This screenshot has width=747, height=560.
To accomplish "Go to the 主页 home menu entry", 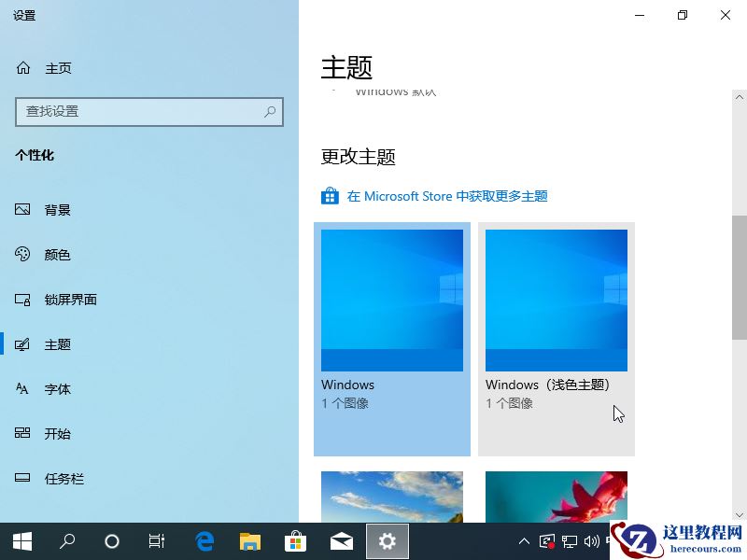I will [x=58, y=67].
